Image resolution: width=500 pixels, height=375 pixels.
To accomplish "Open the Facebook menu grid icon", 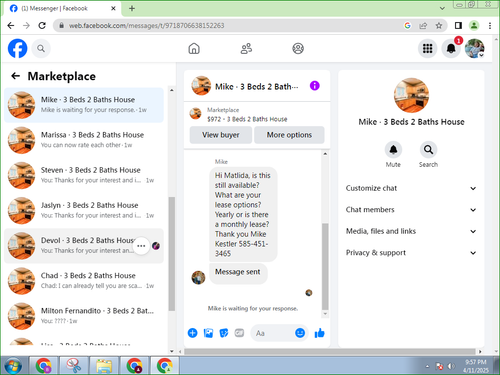I will pyautogui.click(x=427, y=49).
